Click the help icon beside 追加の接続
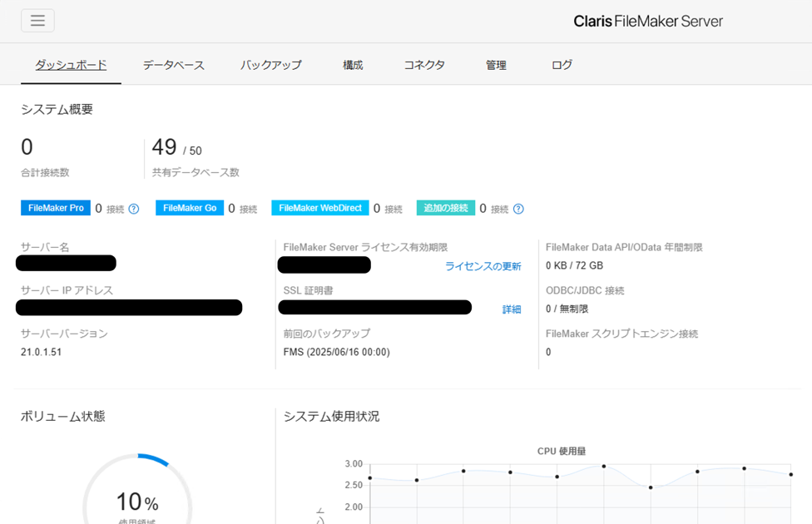812x524 pixels. (518, 209)
